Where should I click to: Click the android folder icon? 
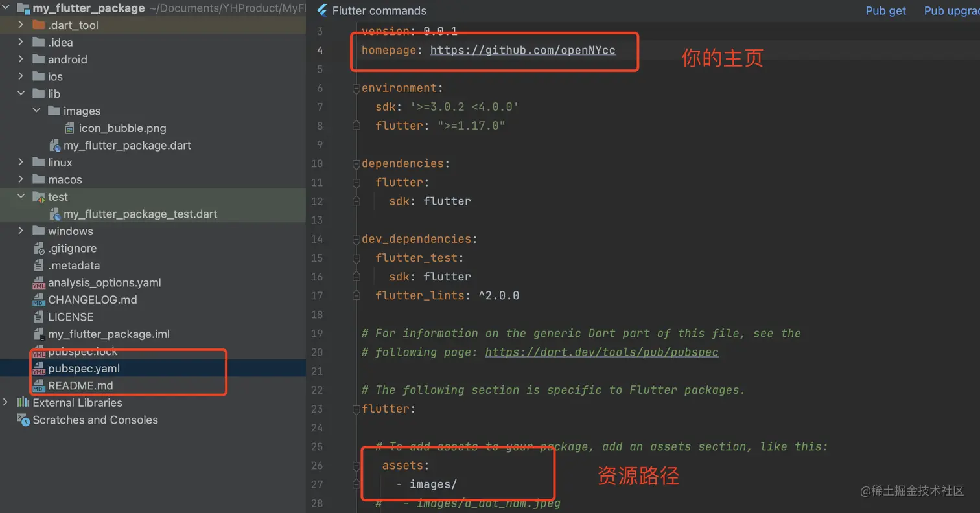(38, 59)
